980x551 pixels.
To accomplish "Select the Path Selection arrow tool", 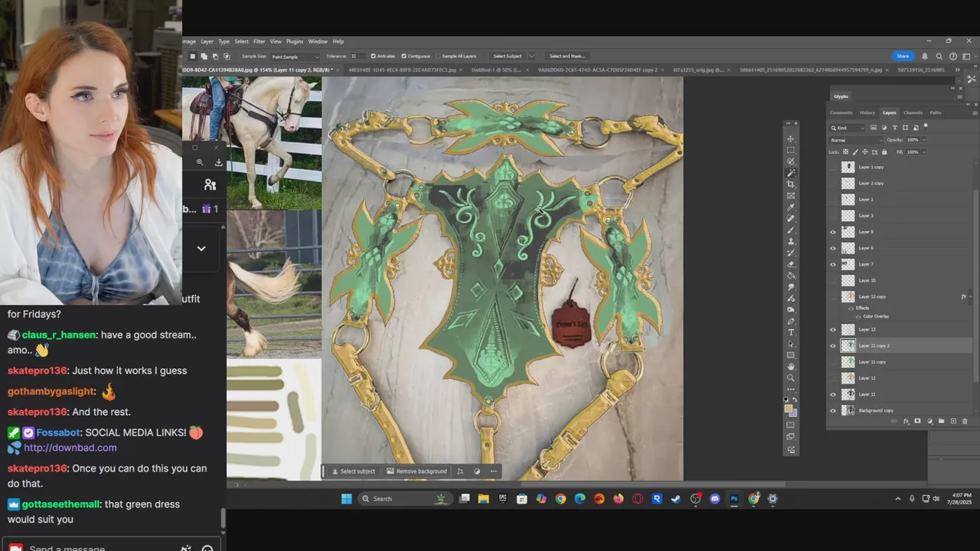I will [791, 344].
